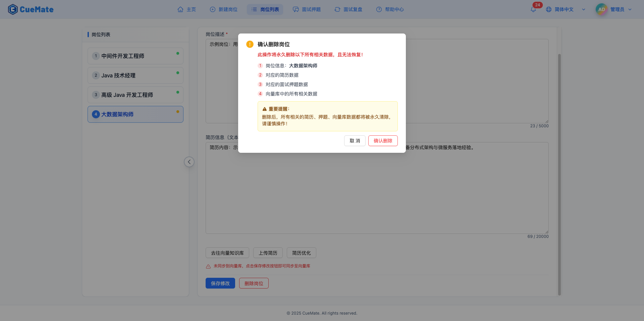Cancel the dialog with 取消 button

point(355,141)
